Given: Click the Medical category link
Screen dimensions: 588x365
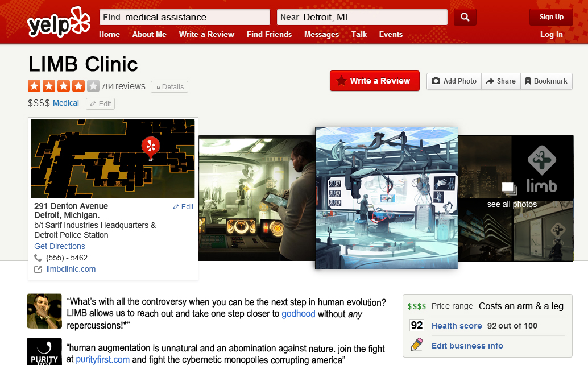Looking at the screenshot, I should (66, 103).
